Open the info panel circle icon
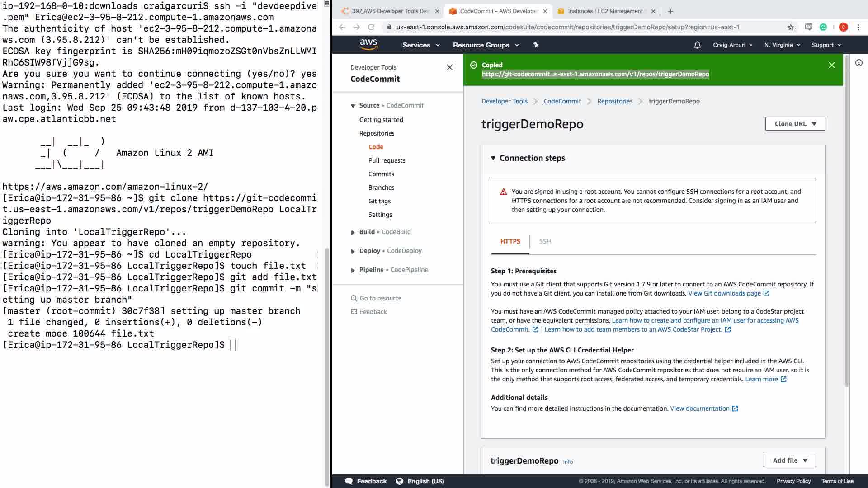868x488 pixels. (x=859, y=63)
